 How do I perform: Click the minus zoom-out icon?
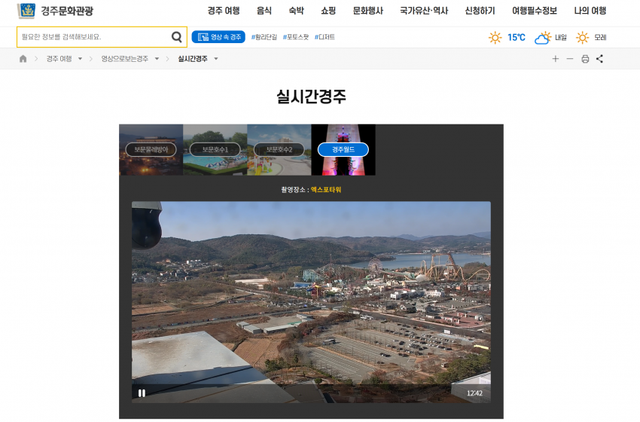click(x=570, y=59)
